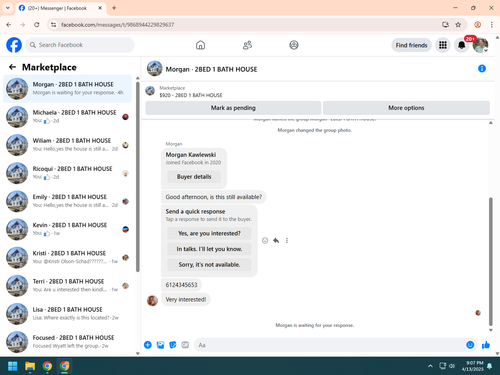
Task: Open Michaela - 2BED 1 BATH HOUSE conversation
Action: point(67,117)
